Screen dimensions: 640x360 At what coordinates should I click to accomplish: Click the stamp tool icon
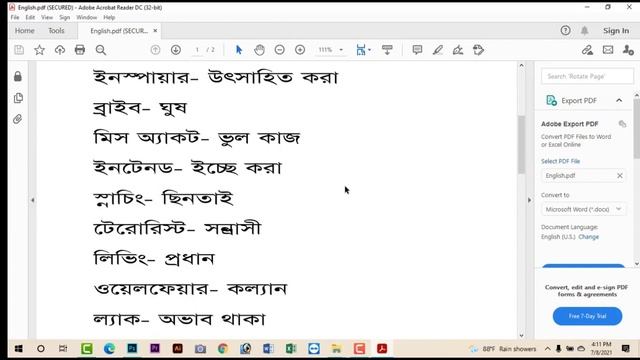[x=478, y=50]
